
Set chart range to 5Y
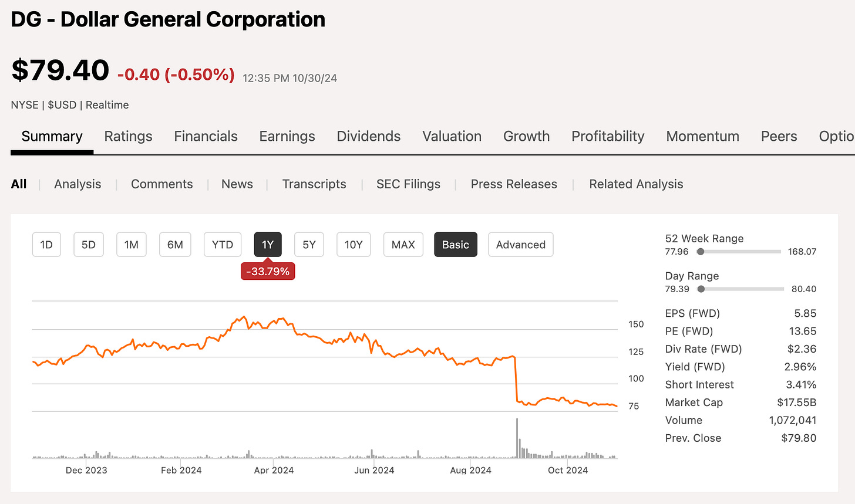(309, 245)
